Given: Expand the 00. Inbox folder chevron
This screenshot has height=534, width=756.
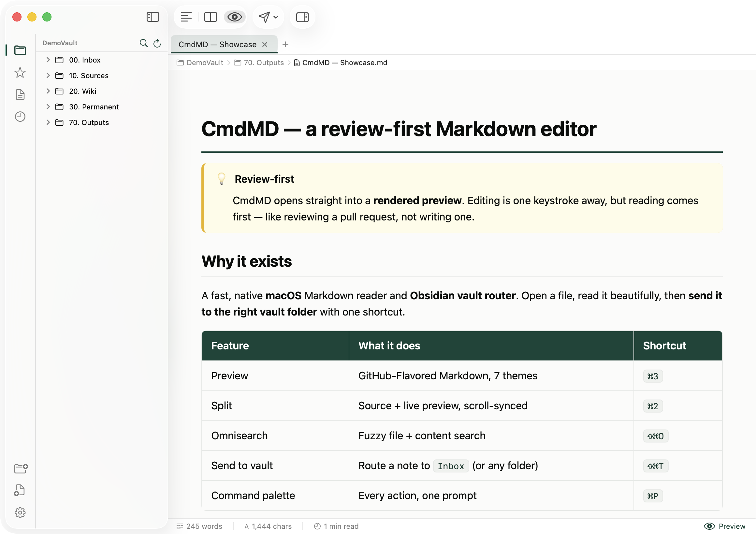Looking at the screenshot, I should (48, 60).
